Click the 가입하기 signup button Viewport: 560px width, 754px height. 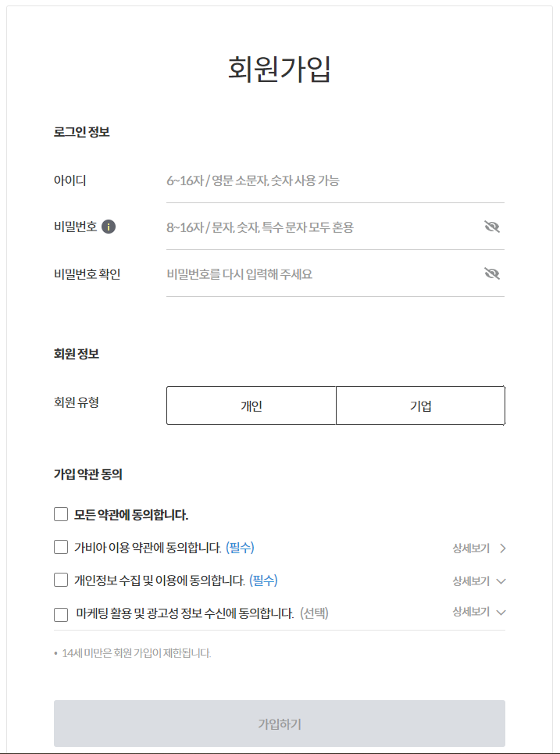280,723
